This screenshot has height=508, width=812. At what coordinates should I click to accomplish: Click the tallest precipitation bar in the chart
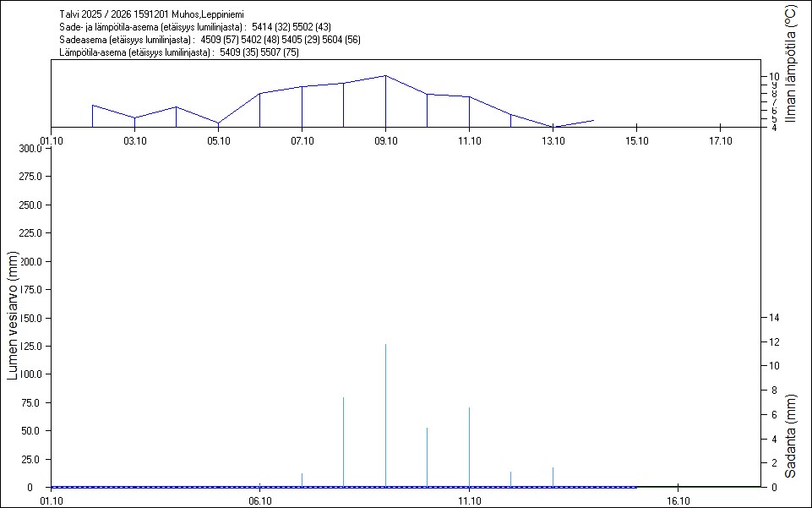point(386,414)
